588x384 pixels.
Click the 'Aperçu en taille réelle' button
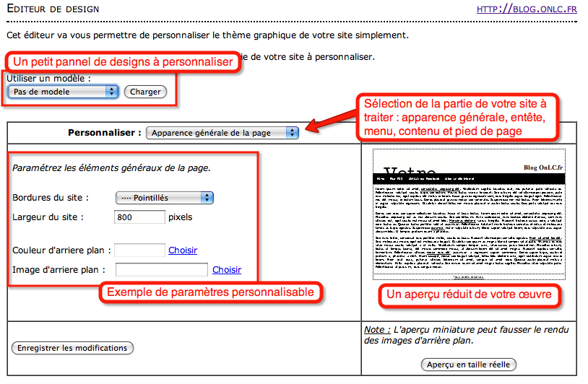468,365
